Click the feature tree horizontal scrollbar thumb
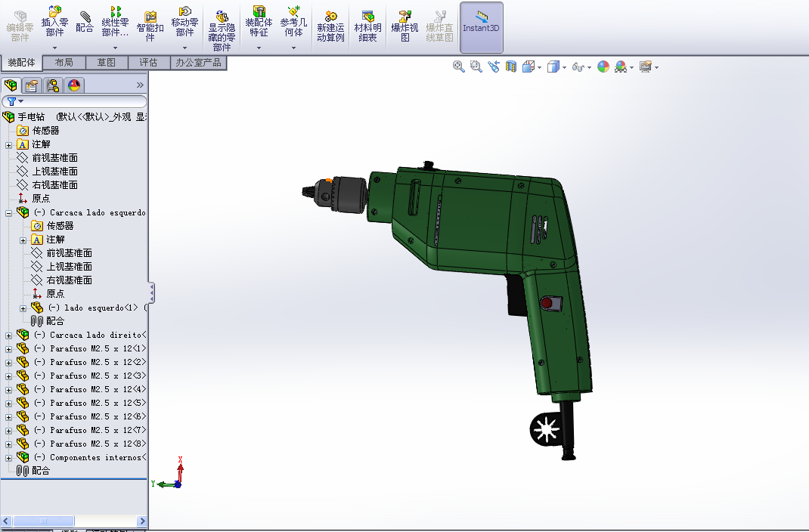The width and height of the screenshot is (809, 532). (x=44, y=521)
